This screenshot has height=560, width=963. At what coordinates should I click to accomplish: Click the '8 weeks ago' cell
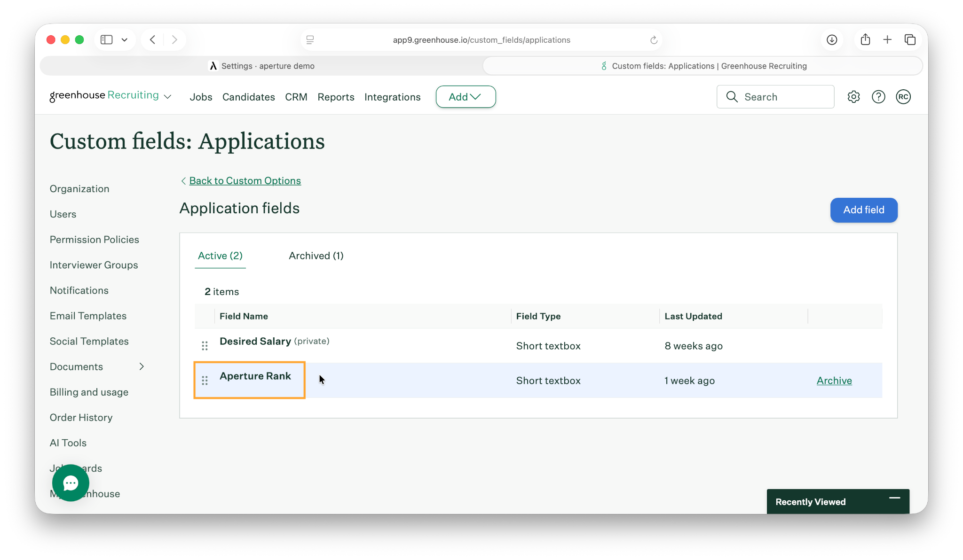pyautogui.click(x=693, y=346)
